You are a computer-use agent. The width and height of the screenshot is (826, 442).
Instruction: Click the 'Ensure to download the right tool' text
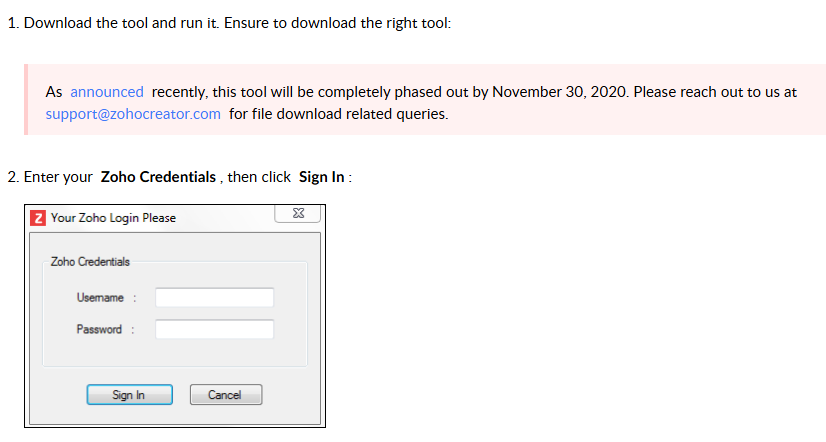pos(337,23)
